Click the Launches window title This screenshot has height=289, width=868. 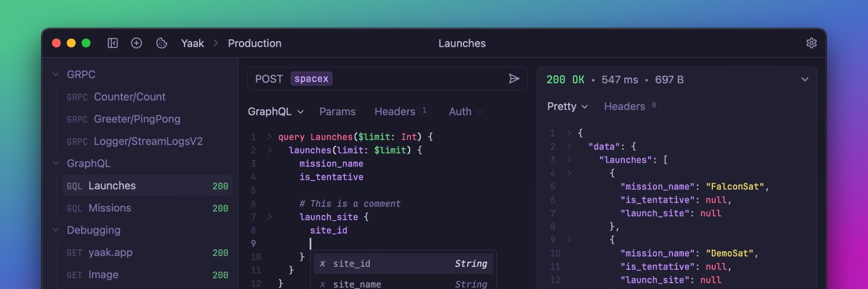point(462,43)
